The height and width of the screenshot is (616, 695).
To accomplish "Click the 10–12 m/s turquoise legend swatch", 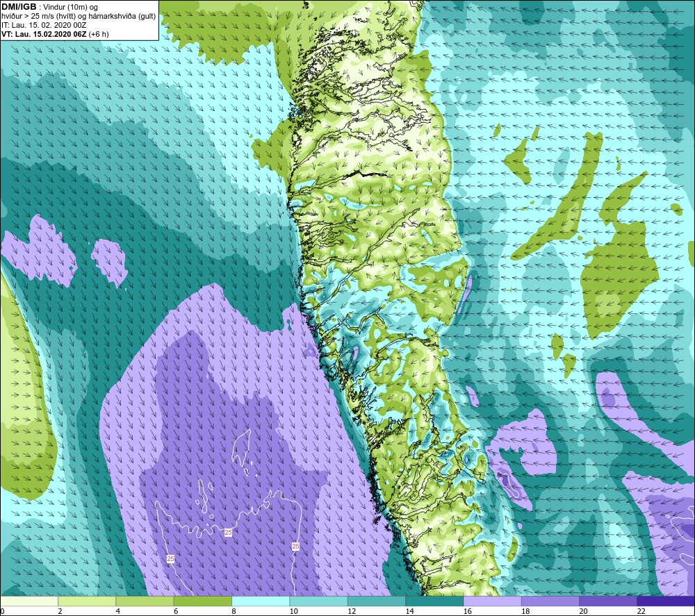I will click(x=318, y=601).
